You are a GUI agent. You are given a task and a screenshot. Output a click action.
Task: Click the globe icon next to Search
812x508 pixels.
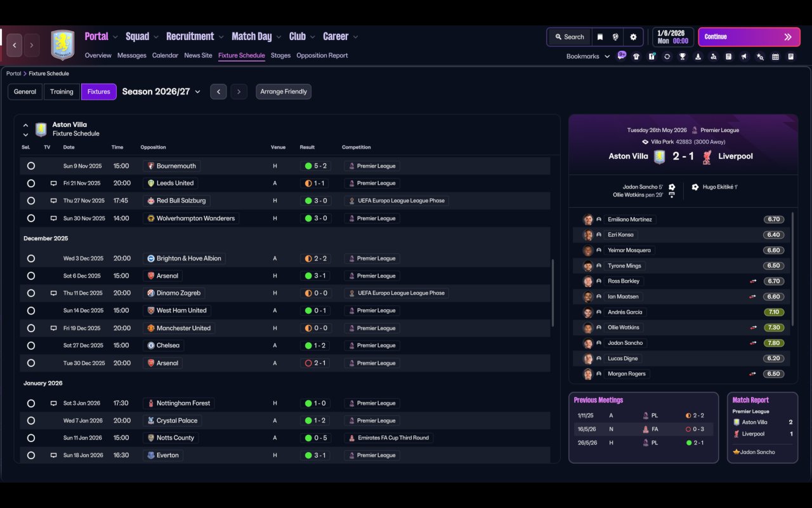point(615,37)
